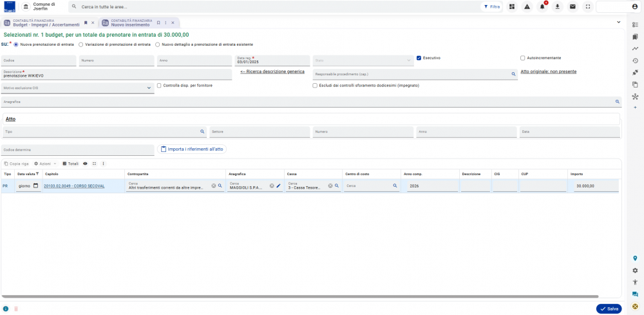Filter the Data valuta column

click(37, 174)
